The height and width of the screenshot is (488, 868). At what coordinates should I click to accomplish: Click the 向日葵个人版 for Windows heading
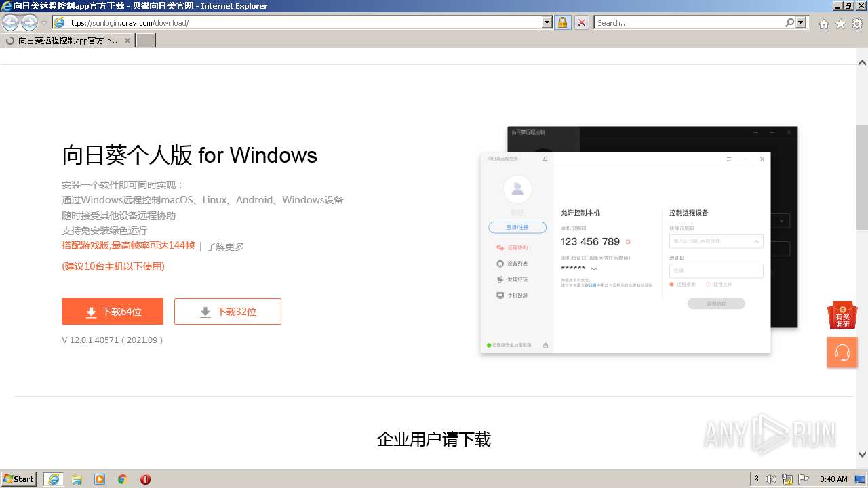point(190,155)
